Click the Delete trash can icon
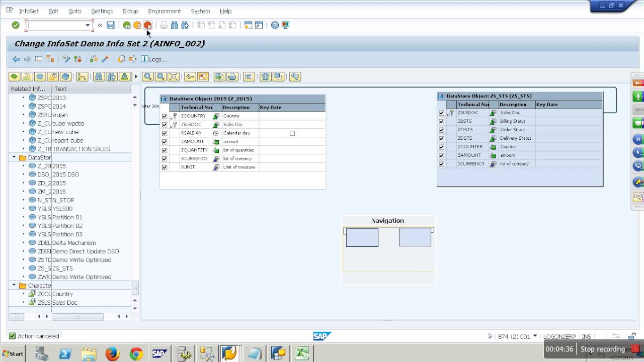This screenshot has height=362, width=644. pos(265,76)
